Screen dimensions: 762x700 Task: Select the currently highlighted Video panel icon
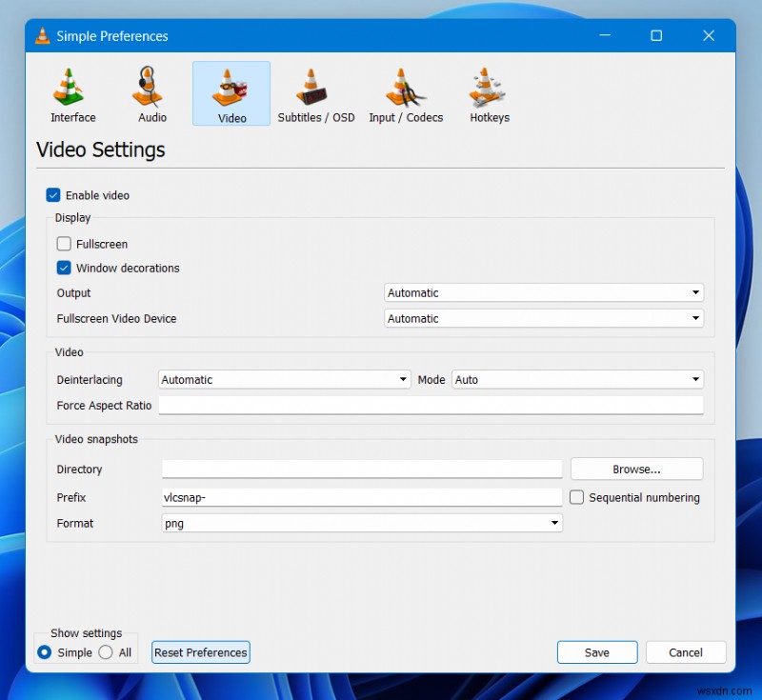click(231, 92)
